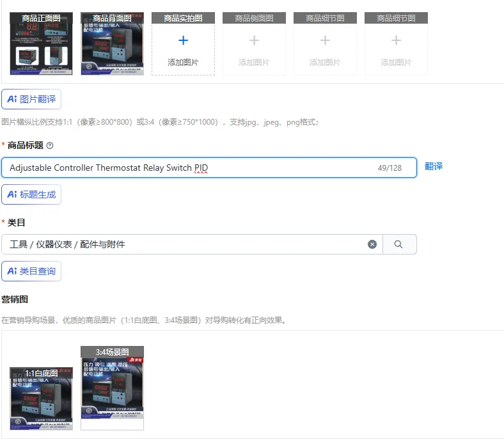
Task: Search categories with the magnifier icon
Action: point(398,244)
